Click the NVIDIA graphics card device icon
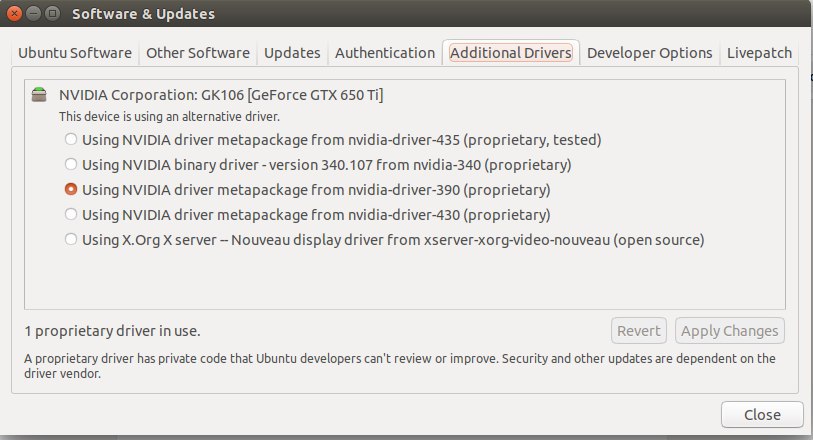Image resolution: width=813 pixels, height=440 pixels. click(39, 95)
